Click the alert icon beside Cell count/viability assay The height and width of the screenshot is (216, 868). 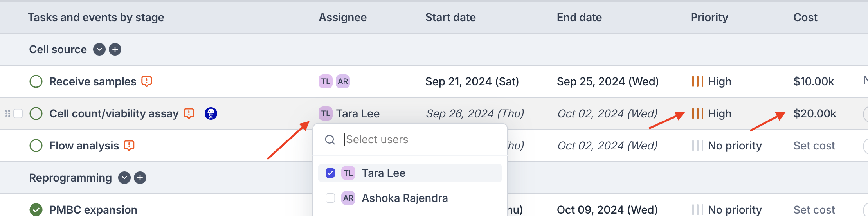coord(189,113)
